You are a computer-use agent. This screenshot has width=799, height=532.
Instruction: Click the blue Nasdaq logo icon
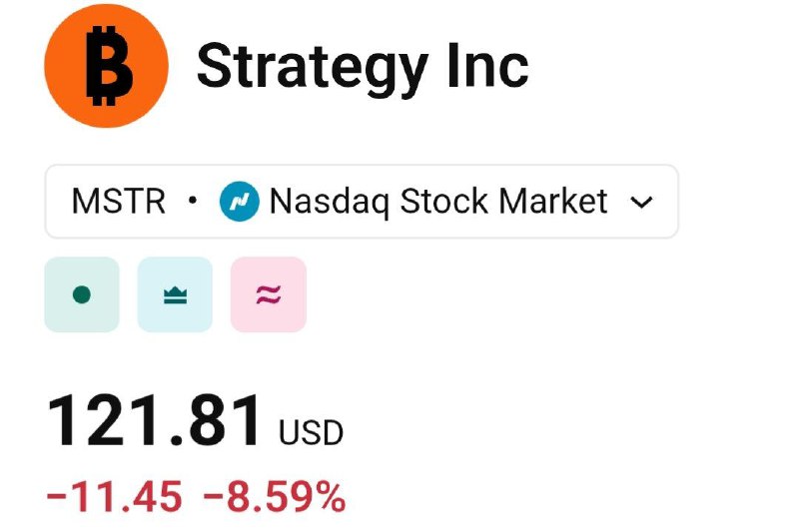tap(240, 202)
